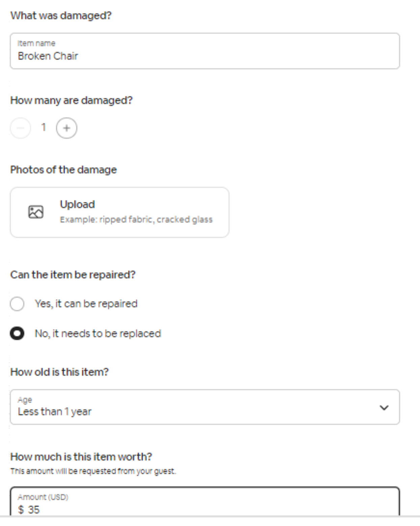Open the Age dropdown showing "Less than 1 year"
Image resolution: width=420 pixels, height=526 pixels.
pos(205,407)
